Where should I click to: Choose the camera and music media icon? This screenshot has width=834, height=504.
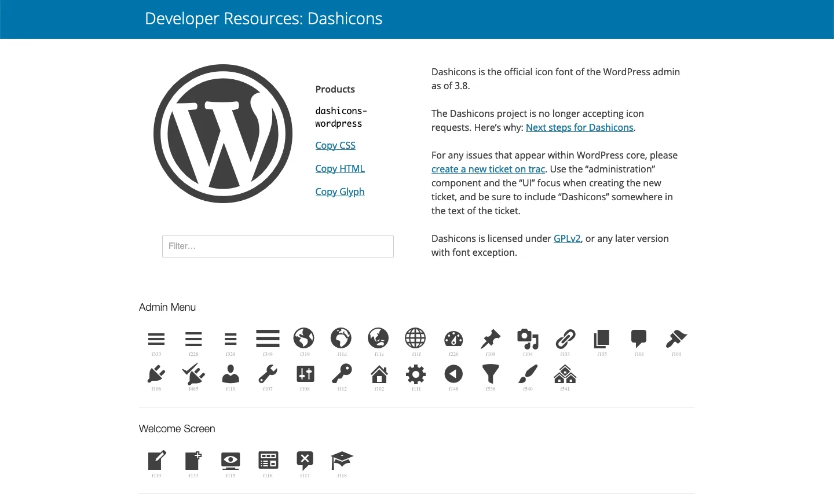(x=528, y=339)
